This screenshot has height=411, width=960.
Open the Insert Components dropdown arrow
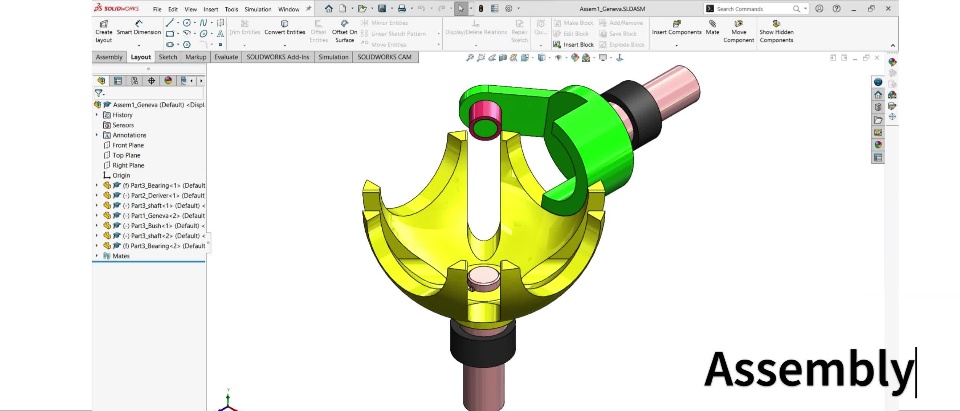coord(676,45)
